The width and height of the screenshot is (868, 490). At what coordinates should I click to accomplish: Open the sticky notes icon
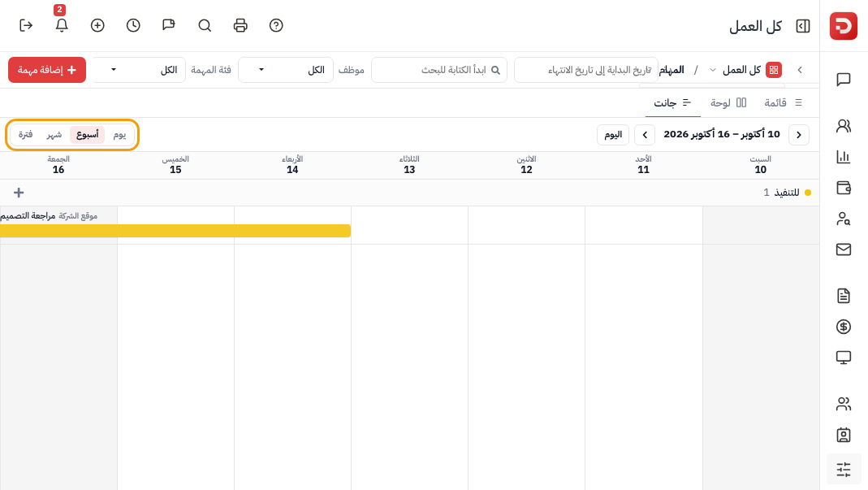pos(169,25)
